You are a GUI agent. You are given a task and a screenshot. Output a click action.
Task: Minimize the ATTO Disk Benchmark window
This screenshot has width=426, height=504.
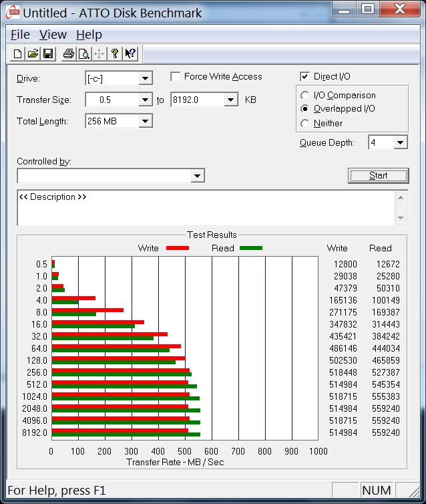344,9
